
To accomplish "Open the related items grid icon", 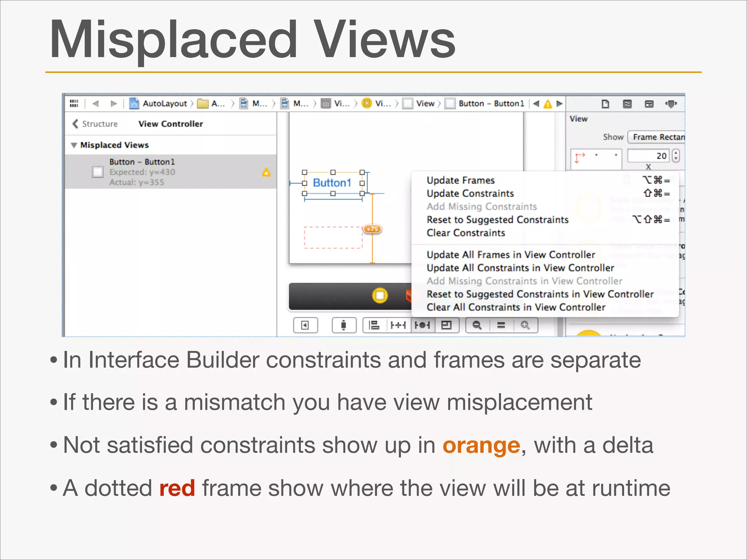I will (74, 104).
